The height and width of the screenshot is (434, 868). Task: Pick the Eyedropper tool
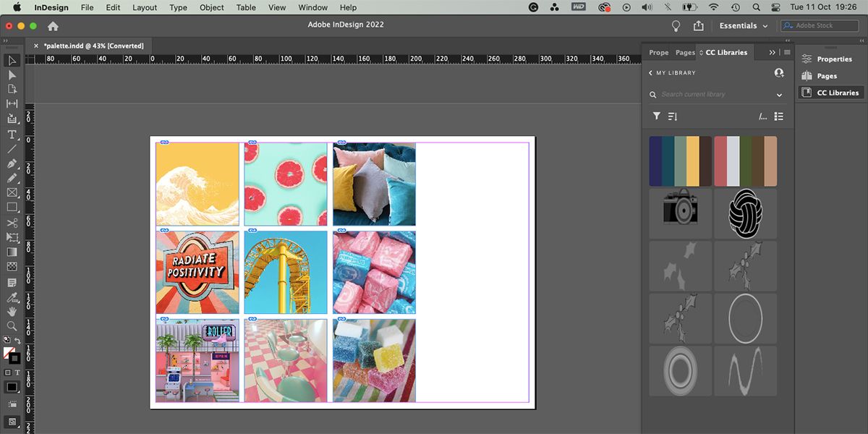coord(12,297)
